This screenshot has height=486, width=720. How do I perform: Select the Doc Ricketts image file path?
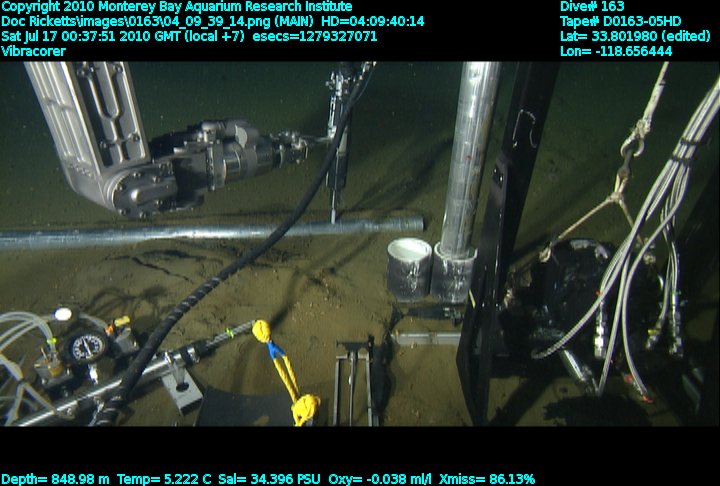click(212, 21)
